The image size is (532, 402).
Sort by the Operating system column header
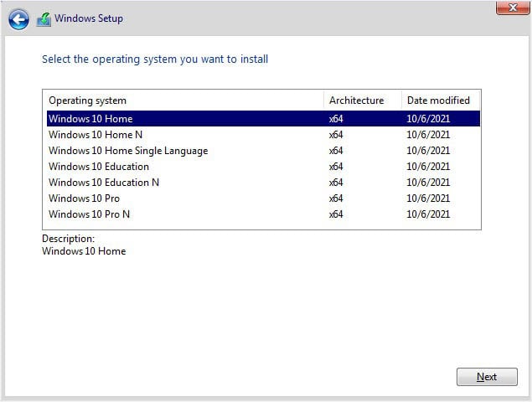click(x=88, y=100)
